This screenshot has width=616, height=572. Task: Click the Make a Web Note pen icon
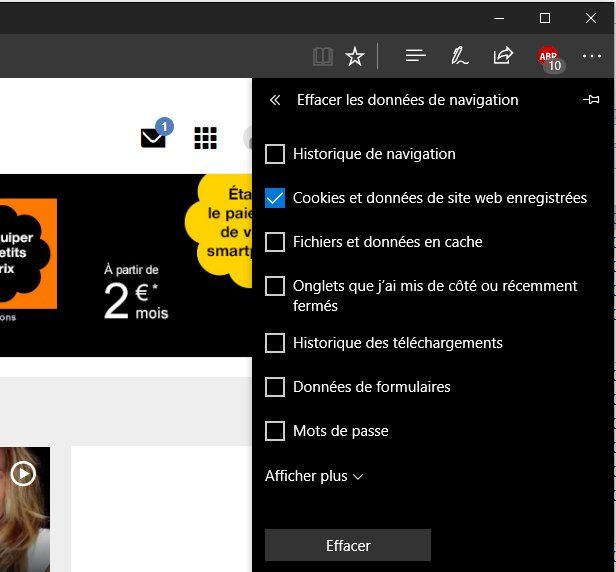point(459,56)
